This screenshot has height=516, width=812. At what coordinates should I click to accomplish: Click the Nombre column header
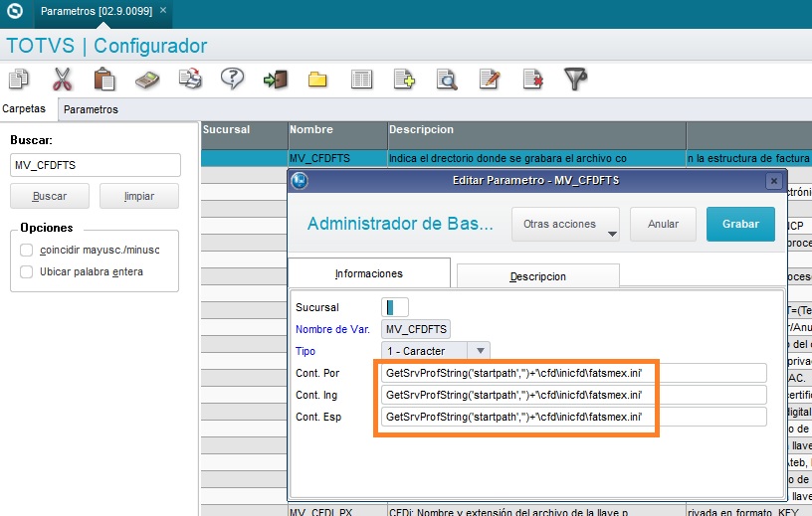click(337, 135)
